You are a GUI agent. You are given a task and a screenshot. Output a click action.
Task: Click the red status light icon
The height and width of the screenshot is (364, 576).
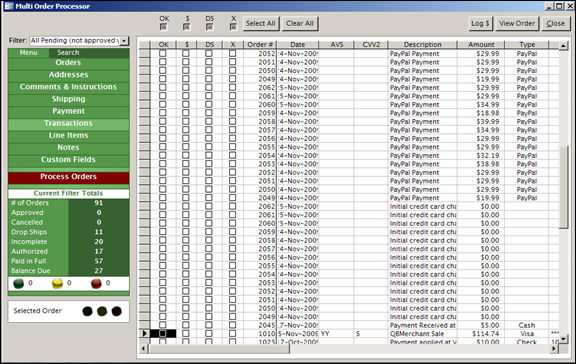coord(96,284)
